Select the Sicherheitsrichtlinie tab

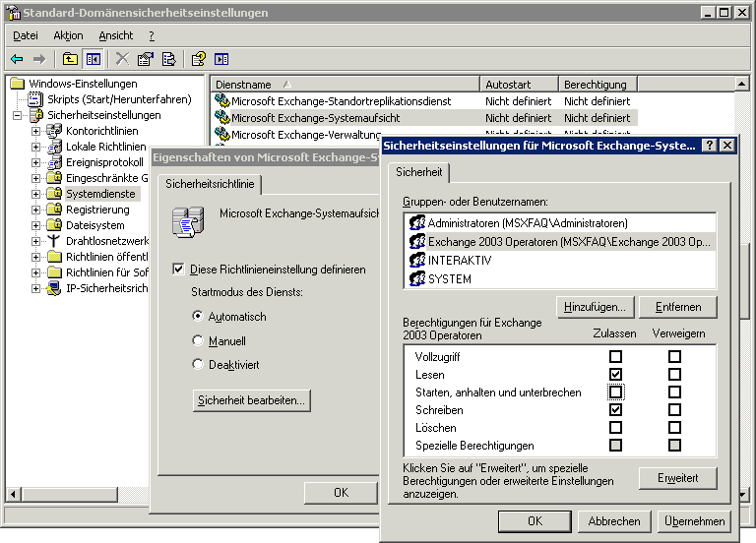(x=210, y=184)
